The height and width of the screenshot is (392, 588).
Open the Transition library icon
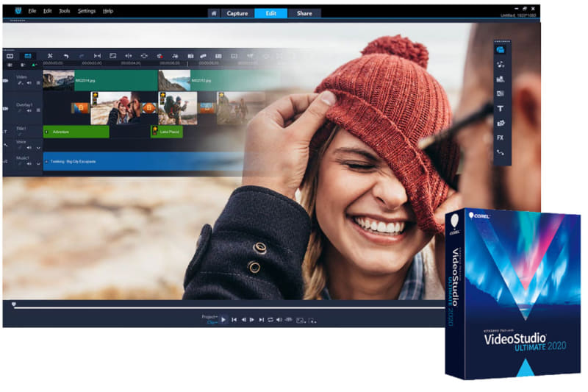tap(501, 93)
